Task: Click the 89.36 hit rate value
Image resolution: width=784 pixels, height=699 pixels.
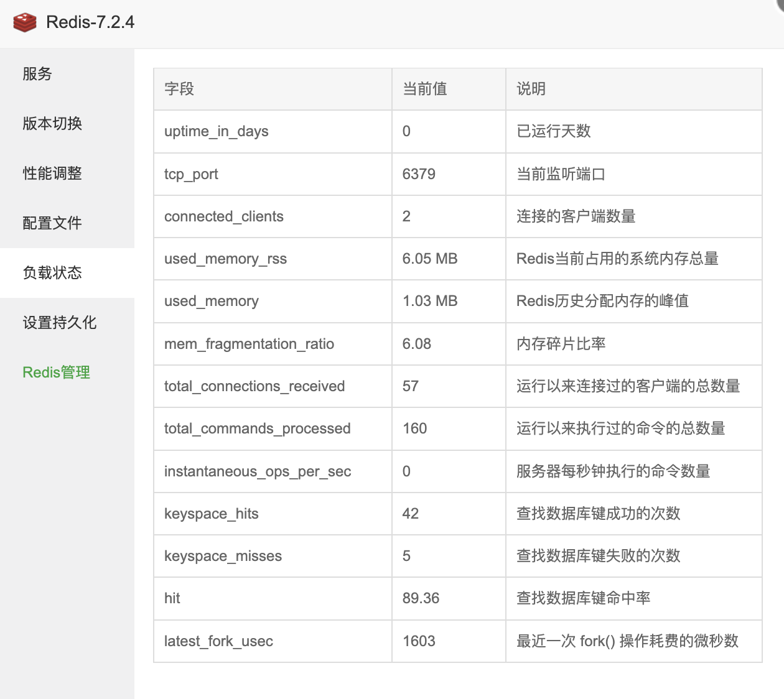Action: click(421, 598)
